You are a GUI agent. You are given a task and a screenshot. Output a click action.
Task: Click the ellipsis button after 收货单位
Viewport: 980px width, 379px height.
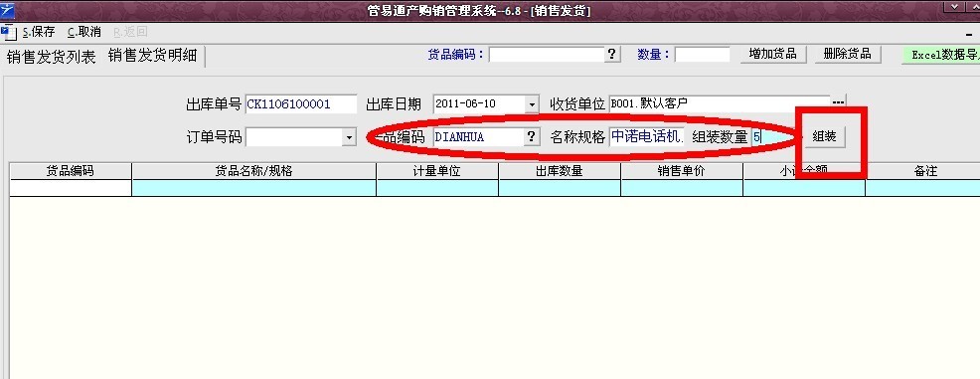pos(838,102)
